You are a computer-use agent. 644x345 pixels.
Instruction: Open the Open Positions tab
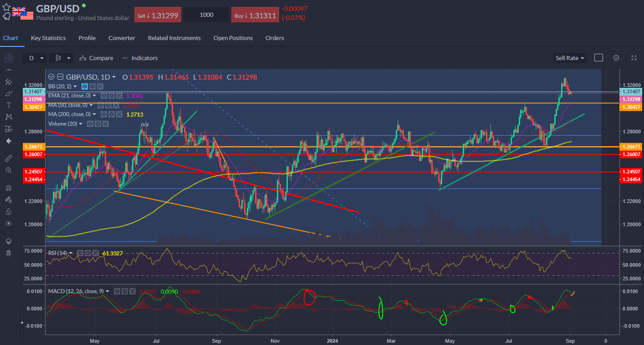tap(233, 38)
